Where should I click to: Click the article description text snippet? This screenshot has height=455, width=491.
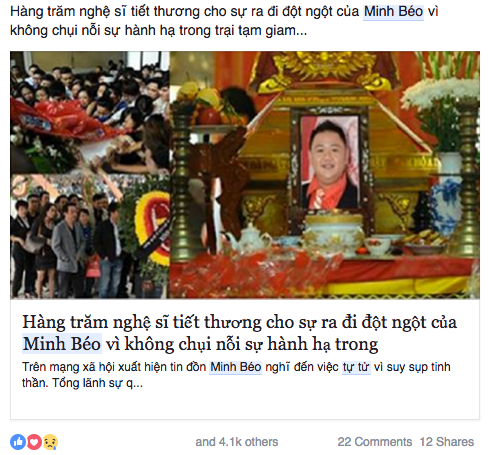[x=236, y=375]
